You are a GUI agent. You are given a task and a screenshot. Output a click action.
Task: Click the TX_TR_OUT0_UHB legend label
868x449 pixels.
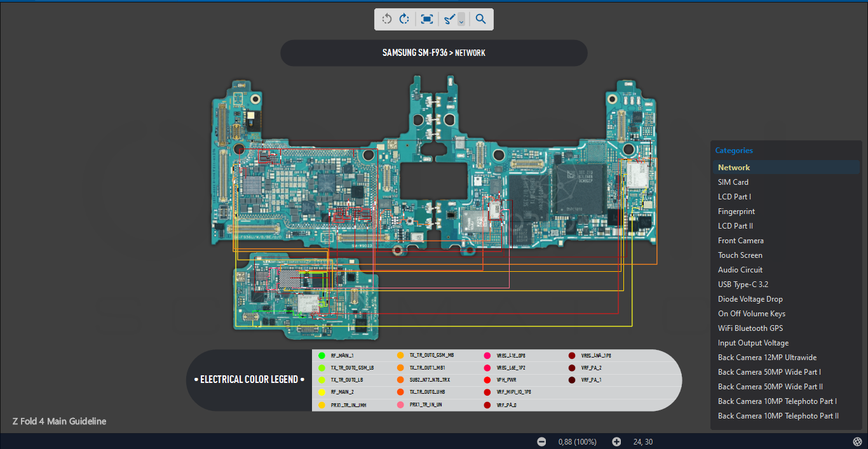click(427, 392)
